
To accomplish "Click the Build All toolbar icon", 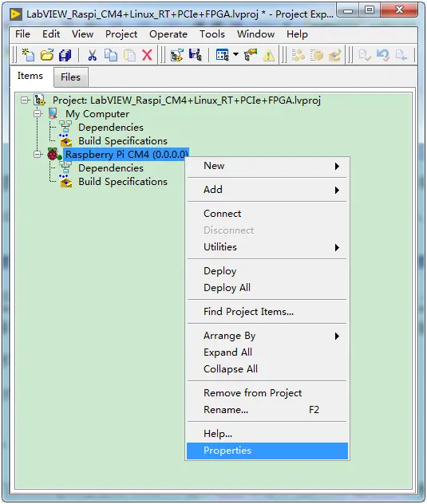I will click(299, 55).
